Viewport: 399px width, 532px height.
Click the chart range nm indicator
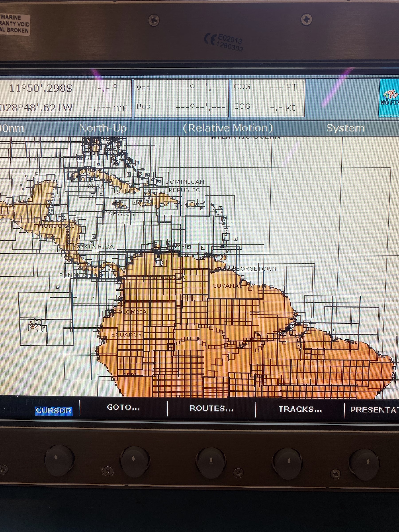point(12,128)
